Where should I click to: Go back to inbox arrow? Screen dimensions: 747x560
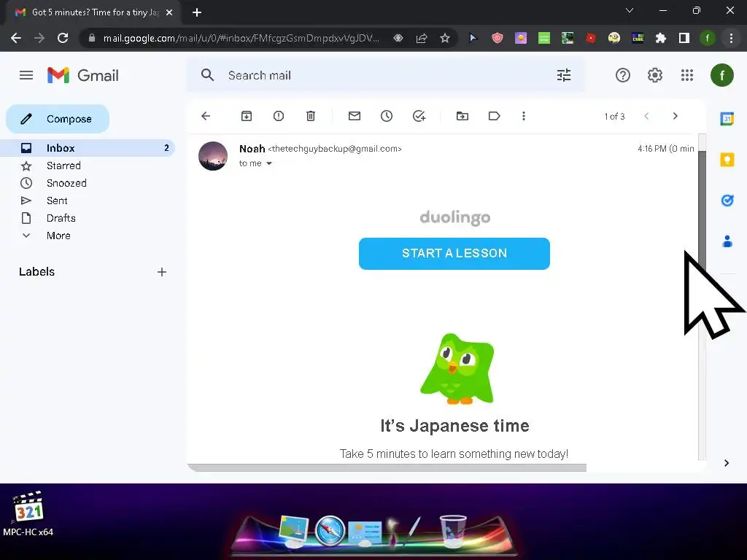tap(206, 116)
